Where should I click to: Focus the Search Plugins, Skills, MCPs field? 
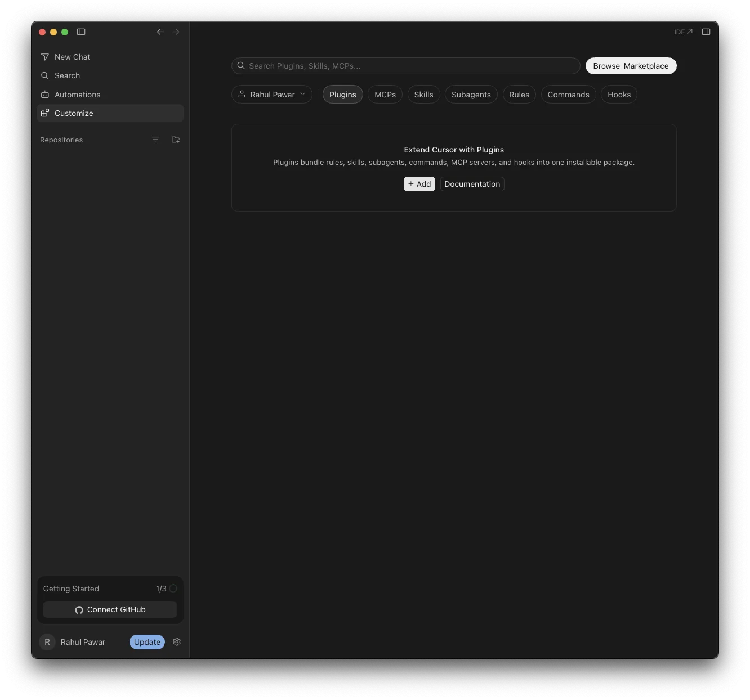pyautogui.click(x=406, y=66)
